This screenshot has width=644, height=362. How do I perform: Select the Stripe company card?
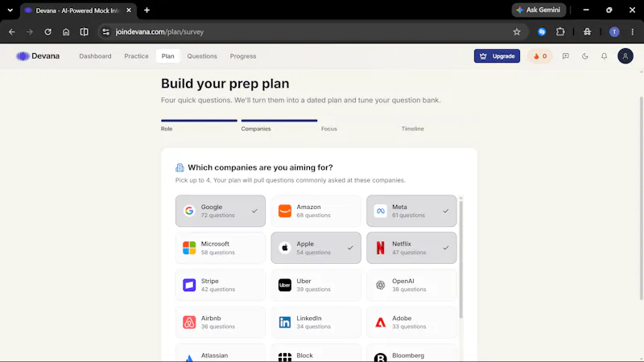[x=221, y=285]
